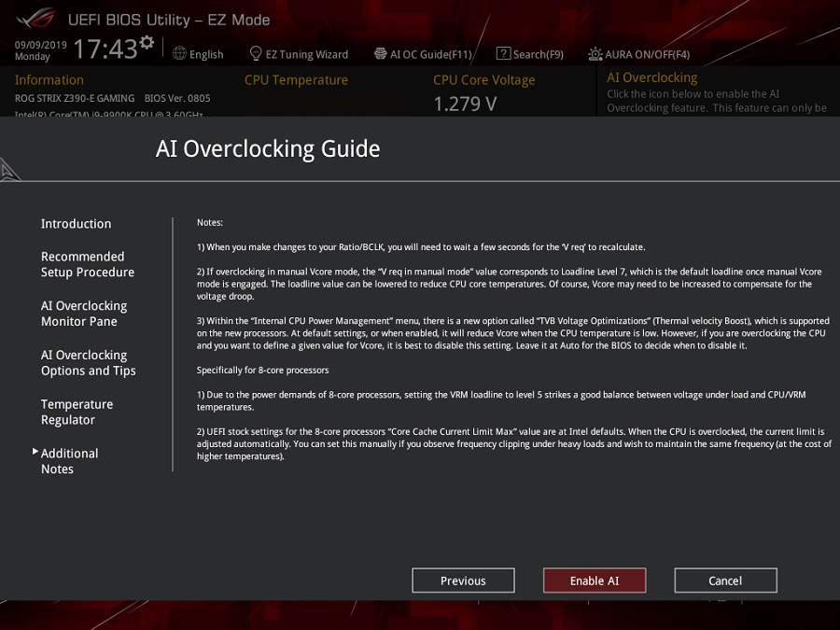The width and height of the screenshot is (840, 630).
Task: Click the ROG logo icon
Action: [x=35, y=19]
